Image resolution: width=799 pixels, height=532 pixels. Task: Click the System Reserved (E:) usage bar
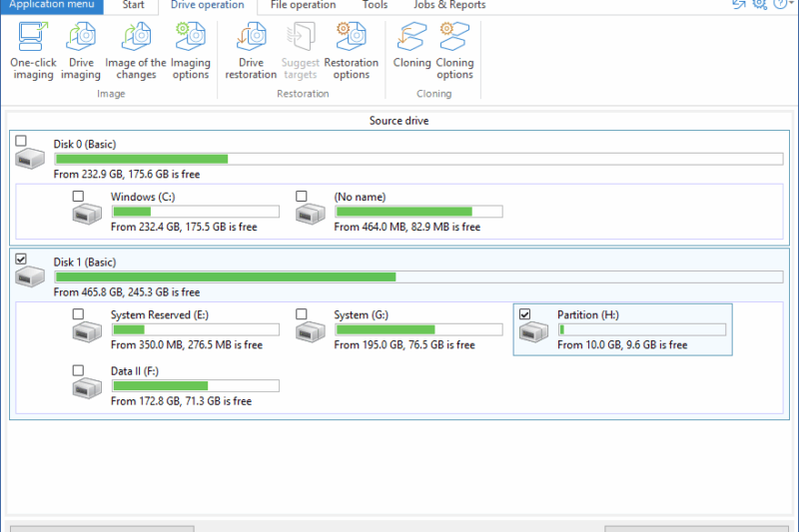coord(196,329)
